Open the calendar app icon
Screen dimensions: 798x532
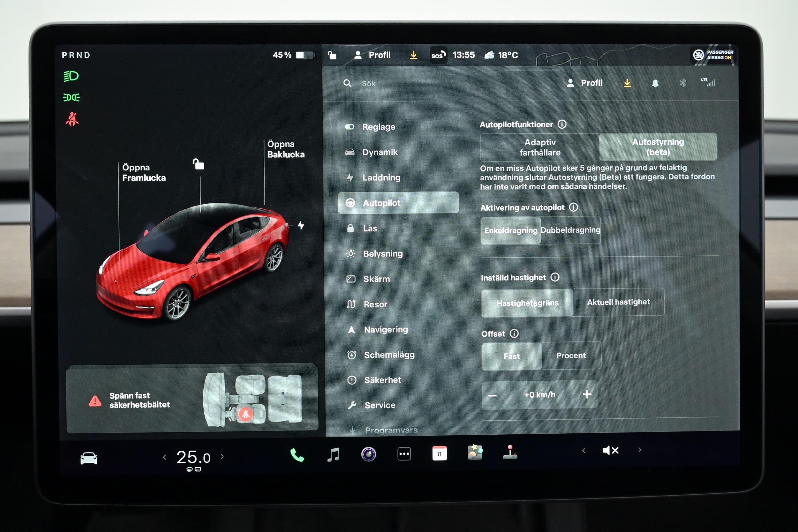coord(439,453)
